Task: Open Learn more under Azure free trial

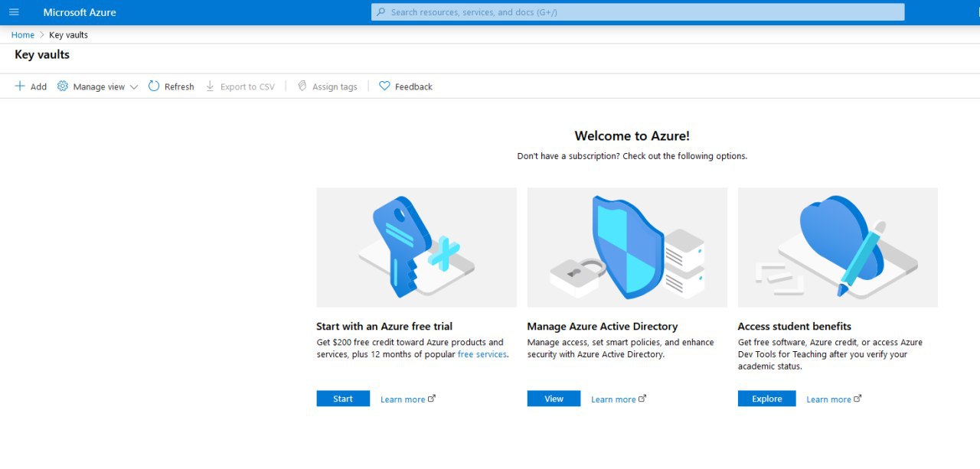Action: point(403,399)
